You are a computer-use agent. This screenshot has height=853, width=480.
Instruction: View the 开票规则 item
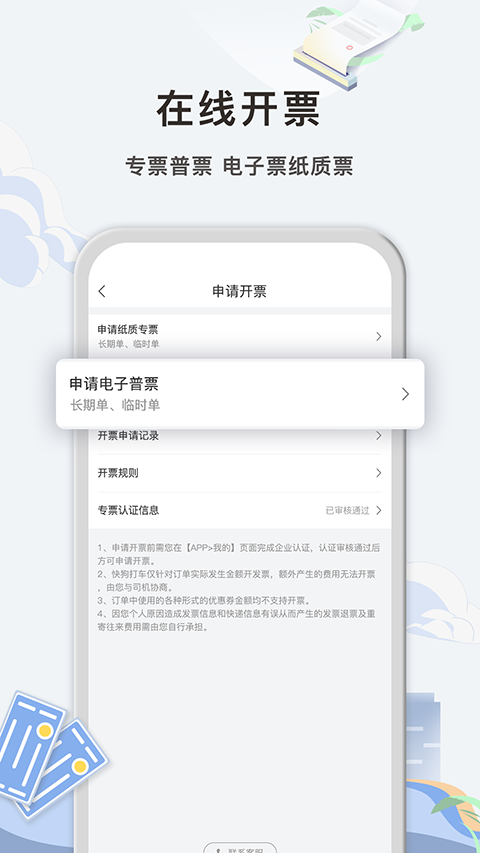pos(239,473)
